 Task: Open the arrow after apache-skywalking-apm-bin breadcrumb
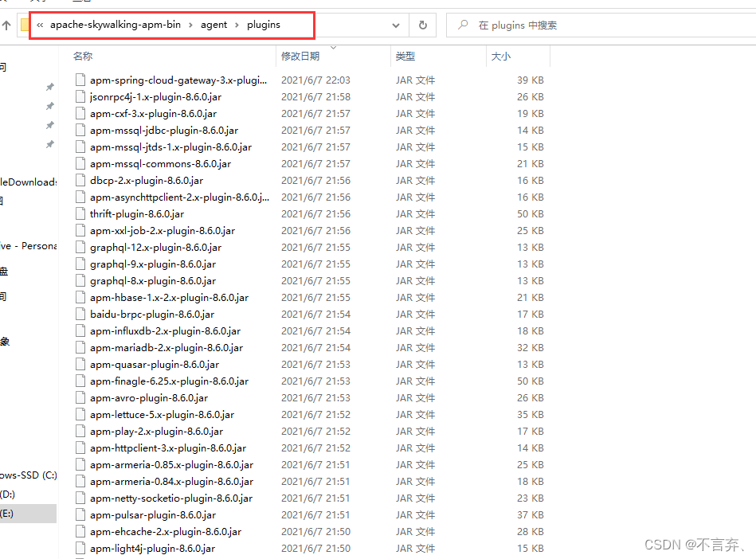coord(190,25)
